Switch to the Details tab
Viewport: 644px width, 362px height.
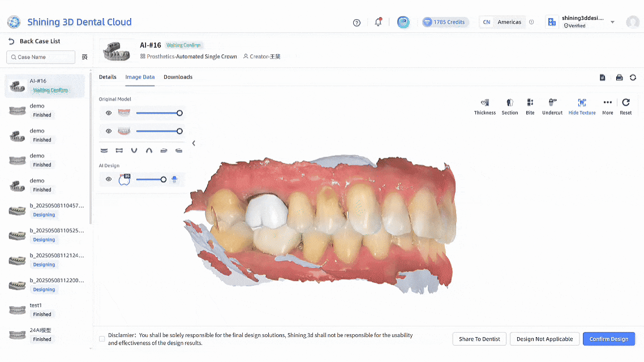pyautogui.click(x=108, y=77)
